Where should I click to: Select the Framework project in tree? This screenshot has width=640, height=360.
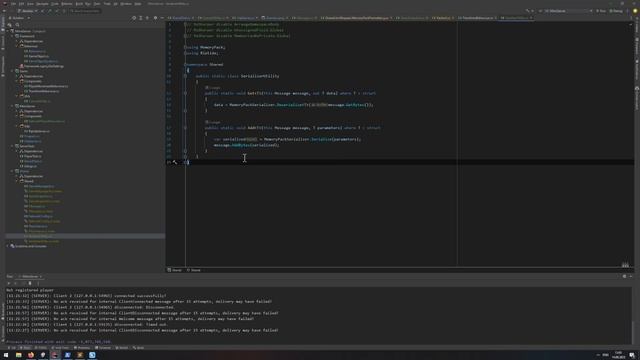(x=27, y=36)
